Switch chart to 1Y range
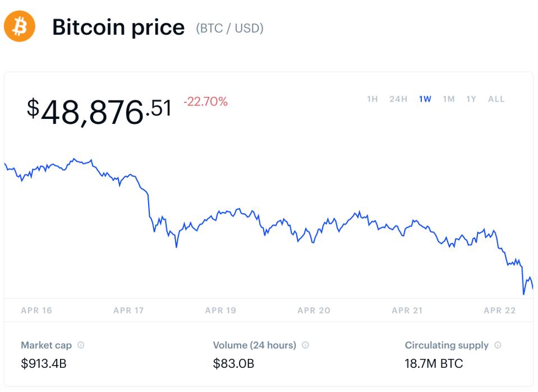This screenshot has width=538, height=392. point(471,99)
